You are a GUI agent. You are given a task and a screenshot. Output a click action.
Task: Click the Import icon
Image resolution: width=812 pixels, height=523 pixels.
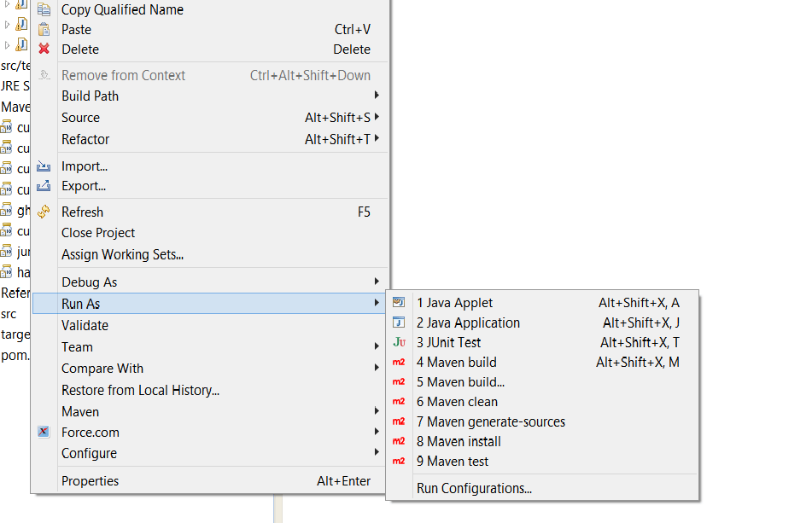[44, 166]
